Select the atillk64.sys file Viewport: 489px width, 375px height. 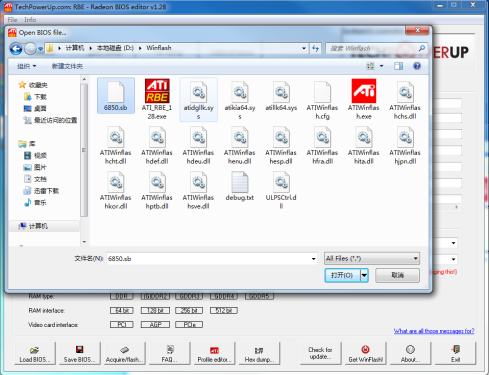[281, 96]
